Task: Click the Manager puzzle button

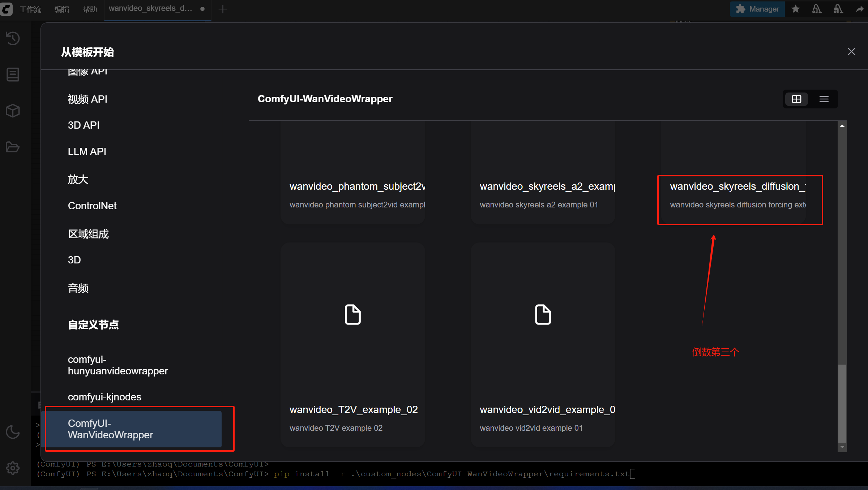Action: point(757,9)
